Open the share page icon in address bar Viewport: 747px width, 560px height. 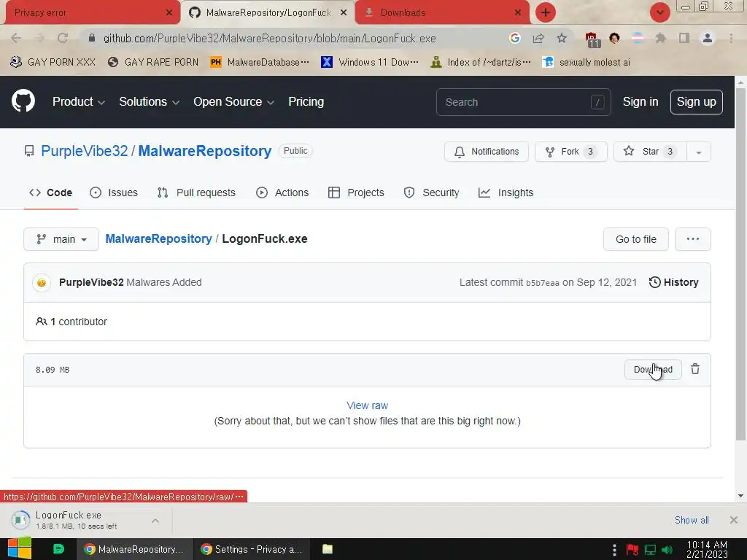(x=538, y=38)
